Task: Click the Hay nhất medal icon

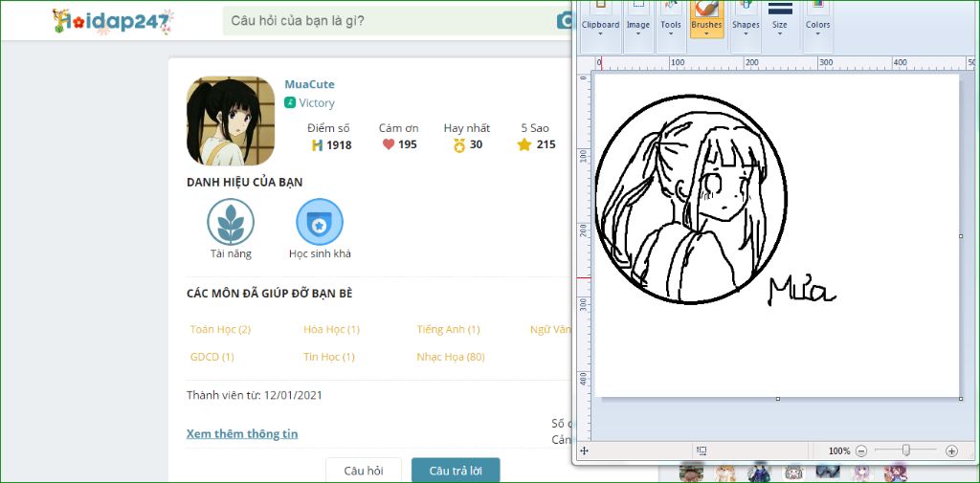Action: click(459, 145)
